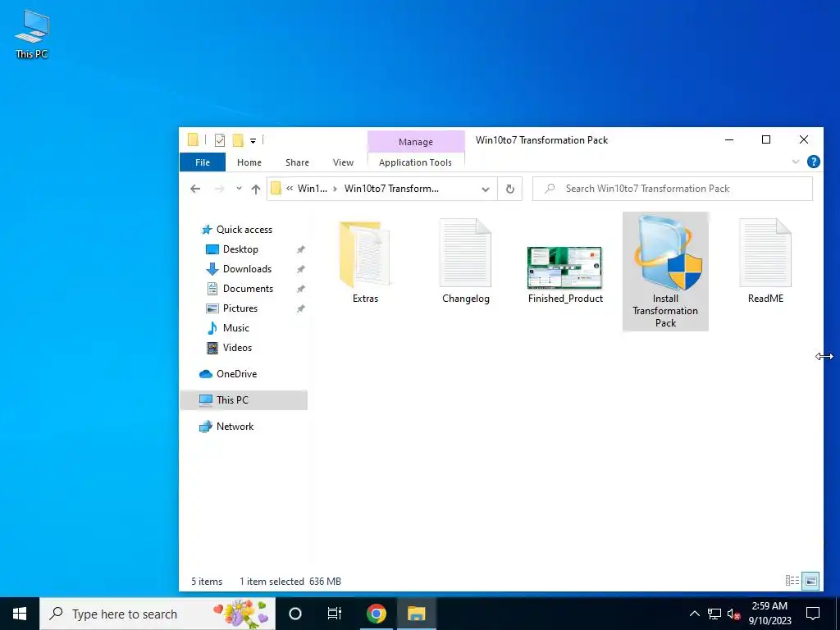840x630 pixels.
Task: Open Customize Quick Access Toolbar dropdown
Action: coord(253,141)
